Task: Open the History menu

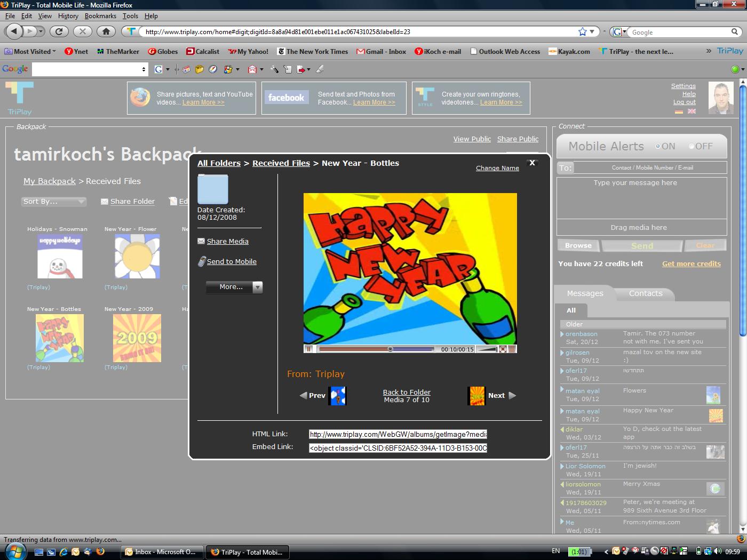Action: click(x=68, y=16)
